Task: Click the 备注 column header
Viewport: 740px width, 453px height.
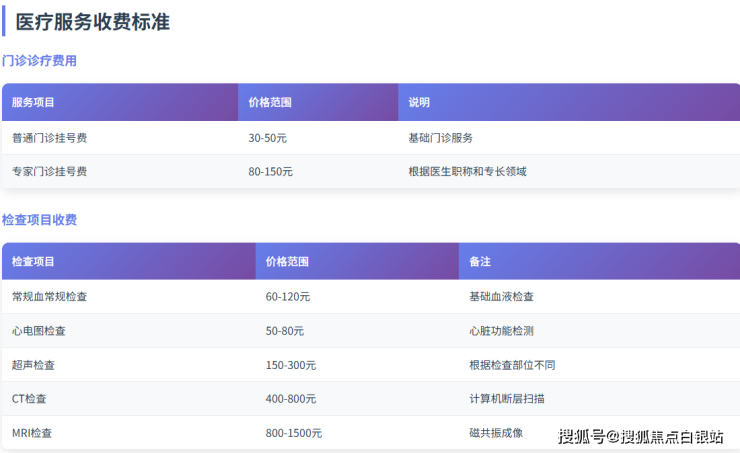Action: (x=479, y=262)
